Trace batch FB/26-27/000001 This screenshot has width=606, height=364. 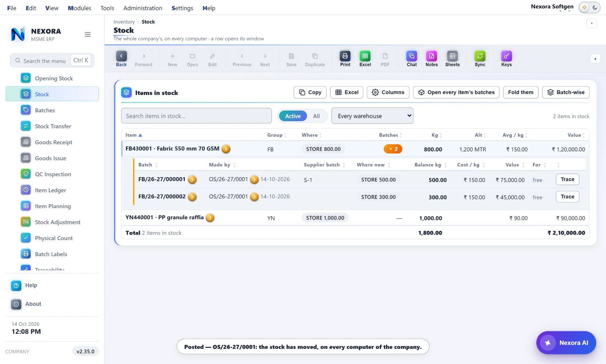coord(567,179)
